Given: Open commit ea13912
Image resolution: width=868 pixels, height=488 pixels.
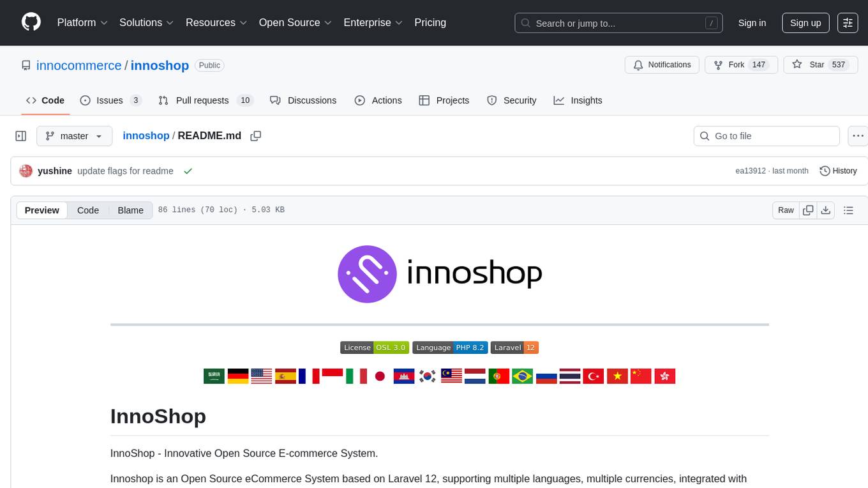Looking at the screenshot, I should [751, 171].
